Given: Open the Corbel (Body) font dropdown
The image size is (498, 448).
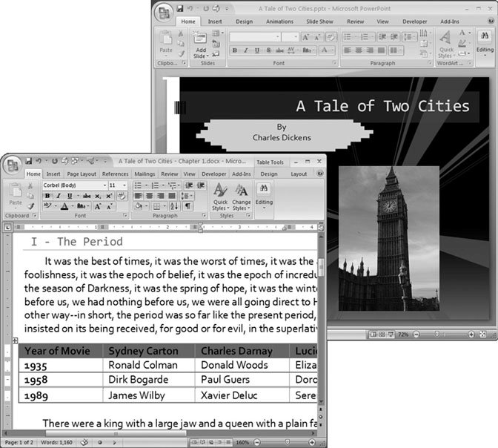Looking at the screenshot, I should (x=74, y=185).
